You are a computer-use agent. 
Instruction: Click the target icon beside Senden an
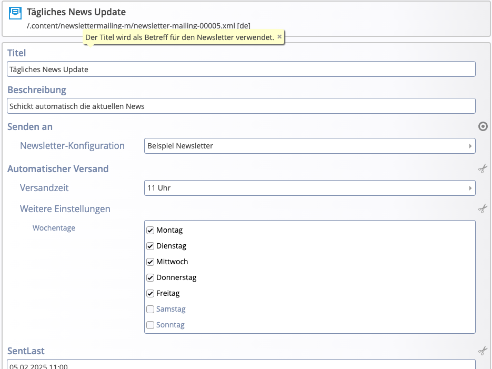click(483, 126)
